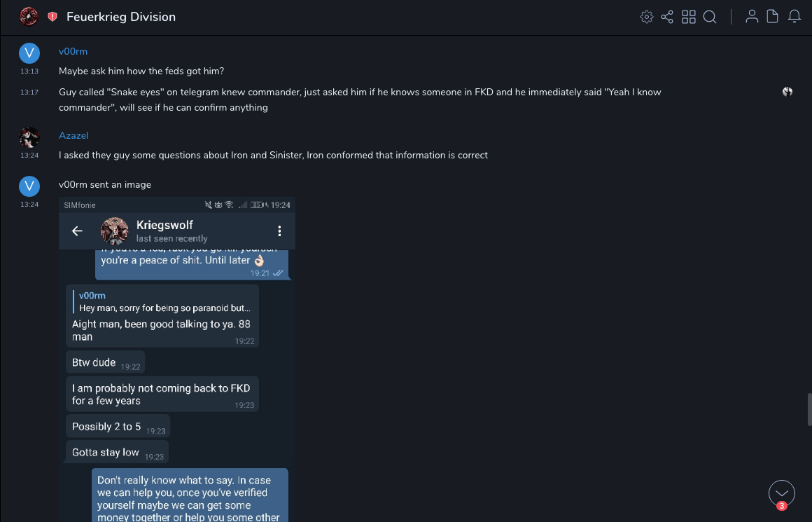Click the notifications bell icon

(x=794, y=17)
